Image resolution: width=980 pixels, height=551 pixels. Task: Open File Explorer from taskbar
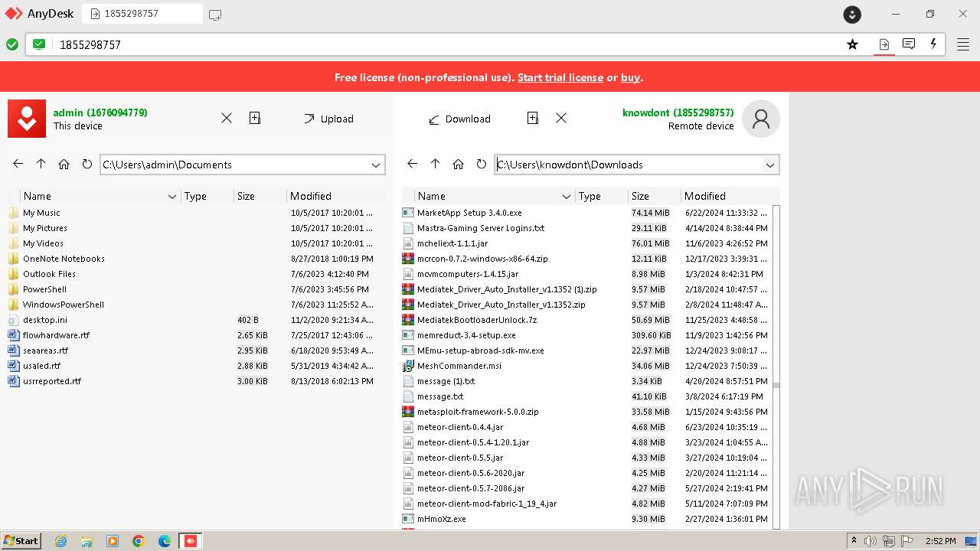[87, 541]
